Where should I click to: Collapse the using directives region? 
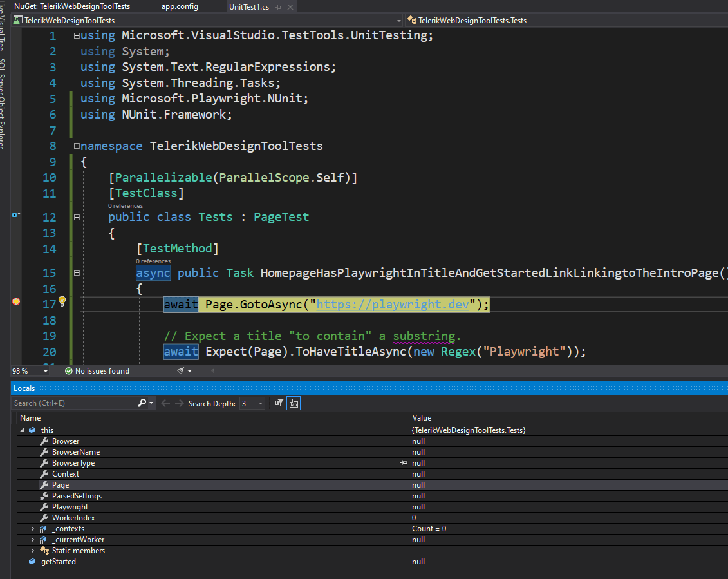tap(77, 35)
